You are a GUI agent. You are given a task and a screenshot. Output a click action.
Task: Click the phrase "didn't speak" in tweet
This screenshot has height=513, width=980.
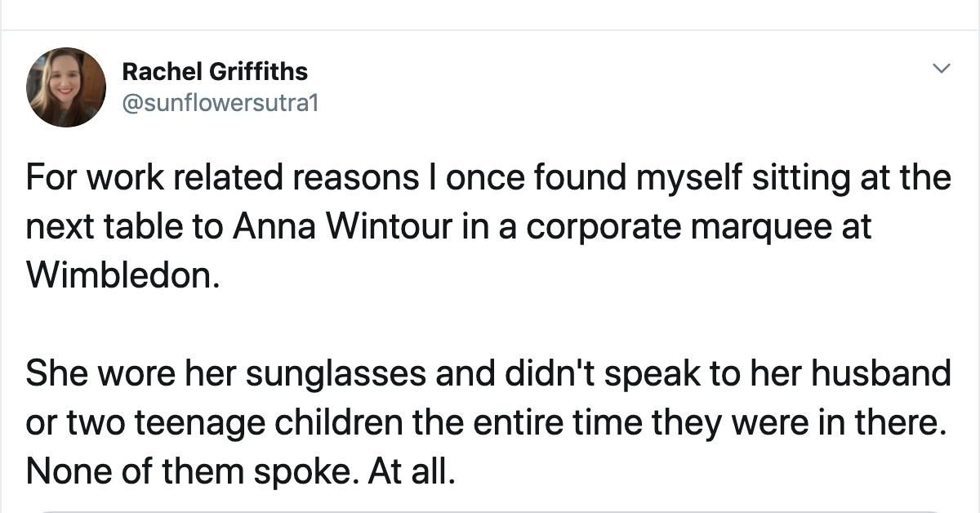click(x=552, y=374)
